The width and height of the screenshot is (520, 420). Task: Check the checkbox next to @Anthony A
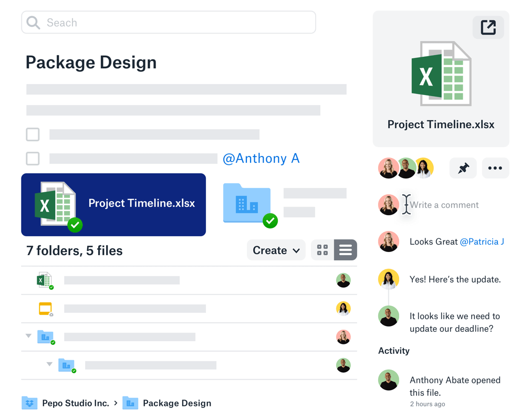pos(33,159)
